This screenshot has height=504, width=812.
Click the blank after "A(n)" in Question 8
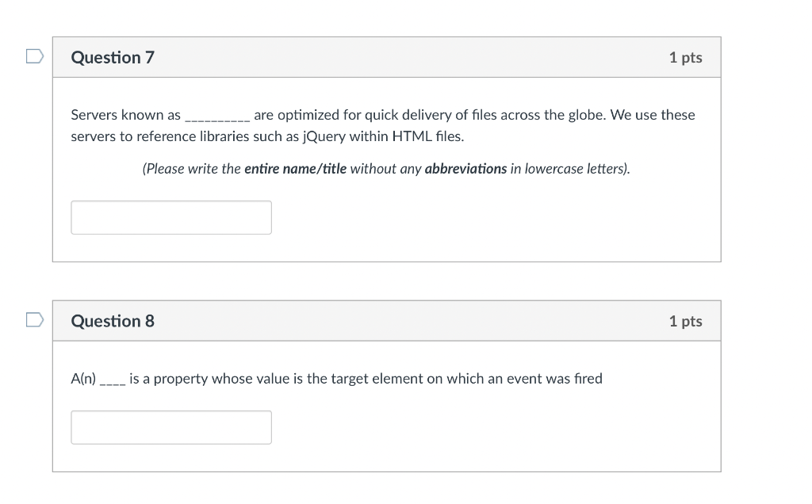(x=113, y=383)
